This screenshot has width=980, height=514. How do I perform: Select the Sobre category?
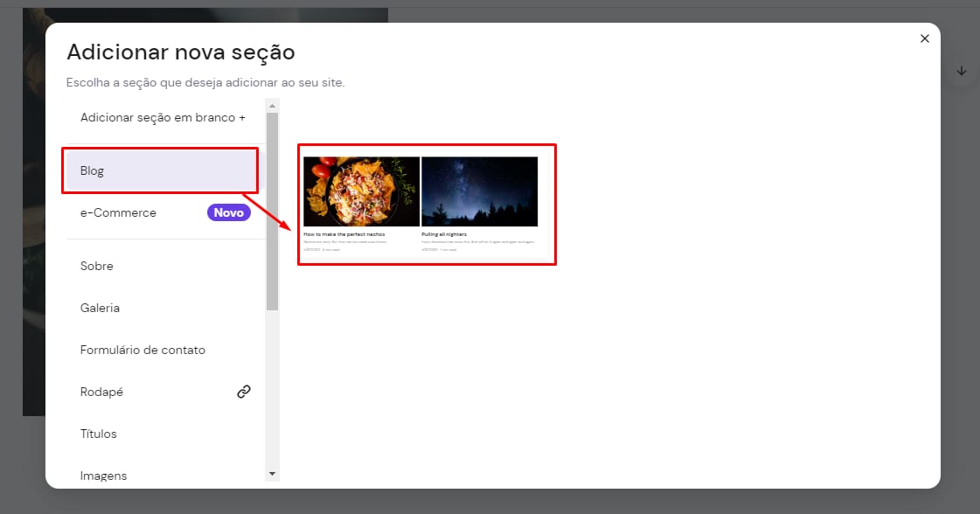tap(97, 266)
